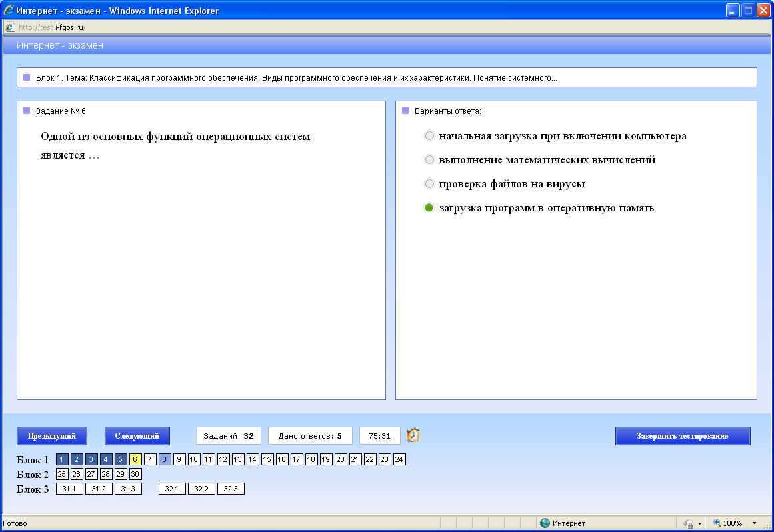
Task: Select answer 'начальная загрузка при включении компьютера'
Action: 429,136
